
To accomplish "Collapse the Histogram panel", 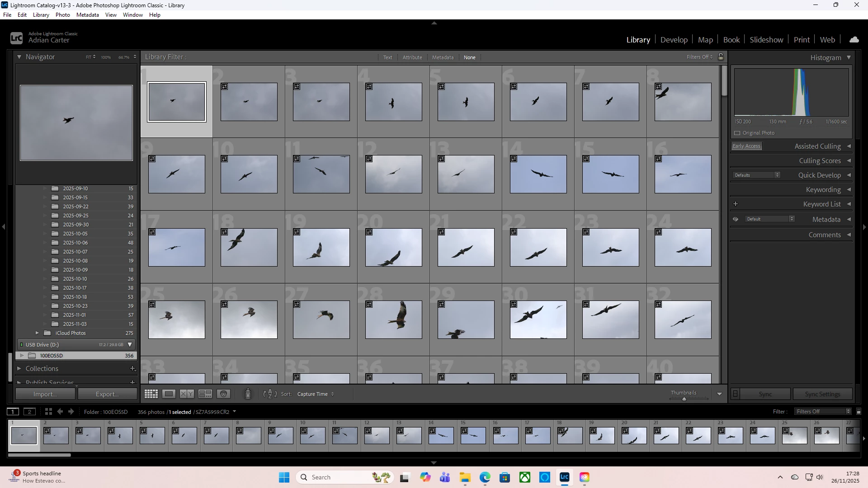I will (849, 57).
